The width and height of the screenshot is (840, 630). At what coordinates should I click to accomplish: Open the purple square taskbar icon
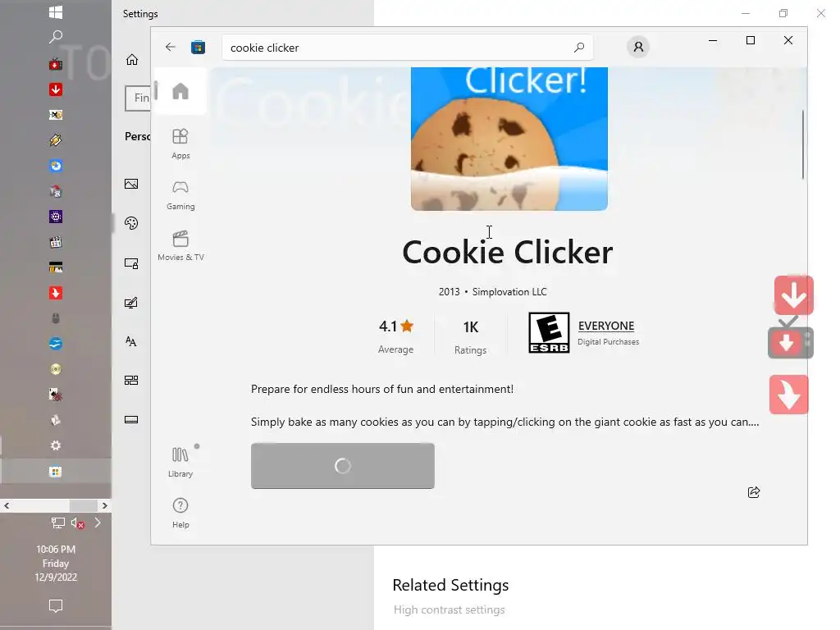pos(56,217)
